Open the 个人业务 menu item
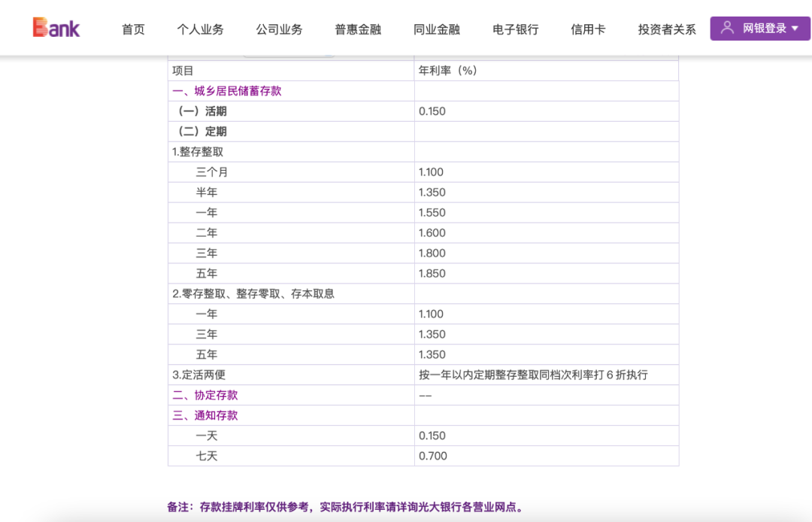812x522 pixels. click(x=200, y=29)
